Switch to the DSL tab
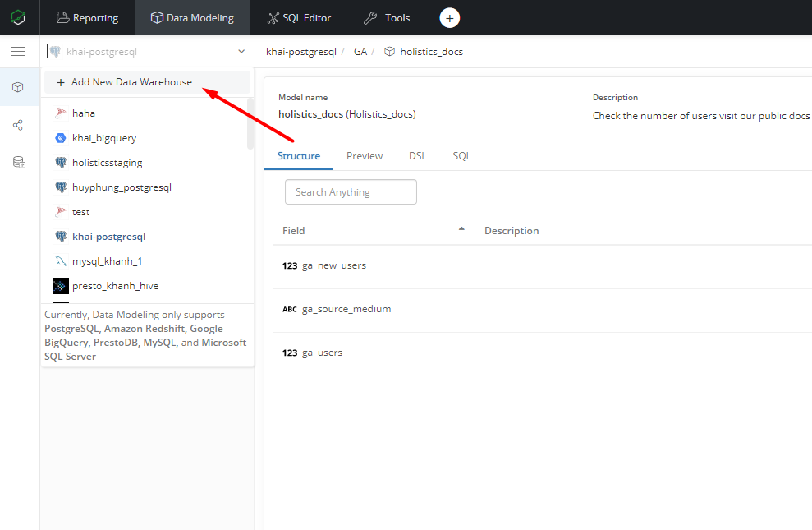The height and width of the screenshot is (530, 812). click(x=417, y=156)
